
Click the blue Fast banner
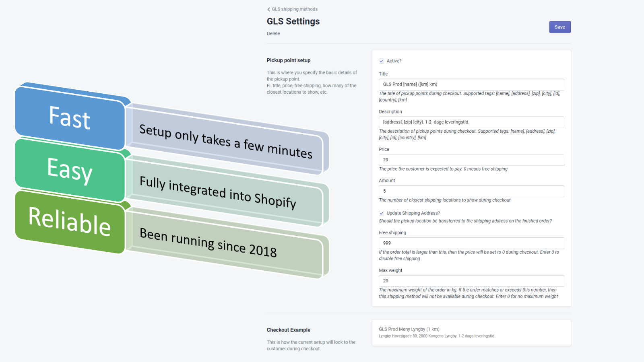click(70, 117)
